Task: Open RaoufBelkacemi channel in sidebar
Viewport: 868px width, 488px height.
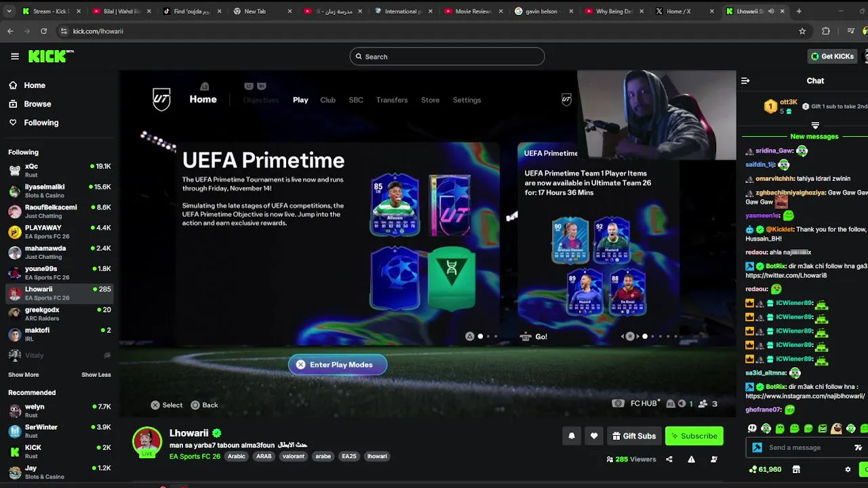Action: point(60,211)
